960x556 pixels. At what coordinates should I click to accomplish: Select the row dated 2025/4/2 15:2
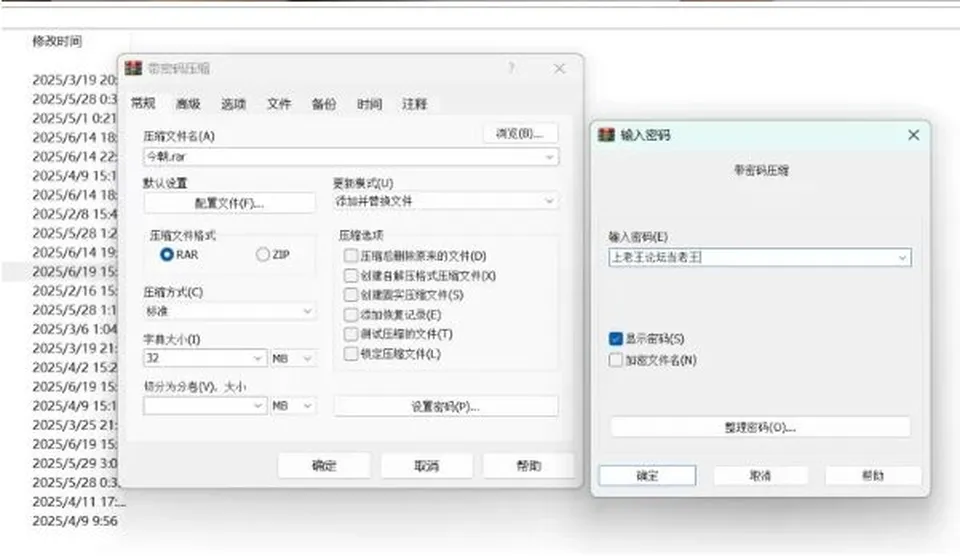coord(75,367)
